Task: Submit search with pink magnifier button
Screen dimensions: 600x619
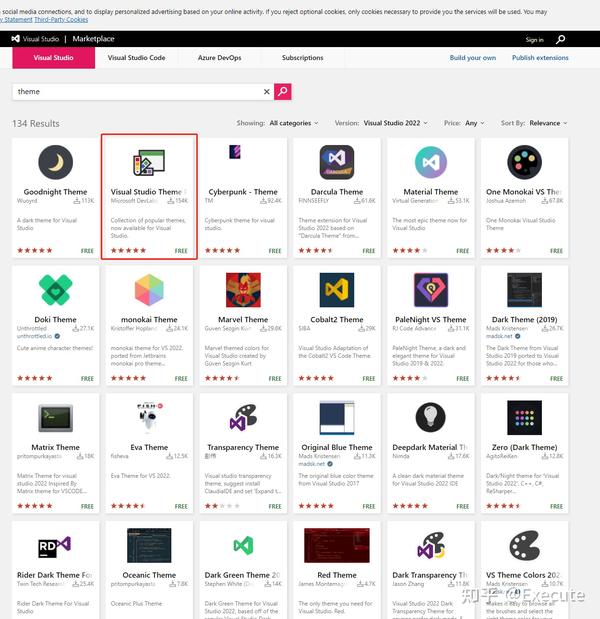Action: coord(283,92)
